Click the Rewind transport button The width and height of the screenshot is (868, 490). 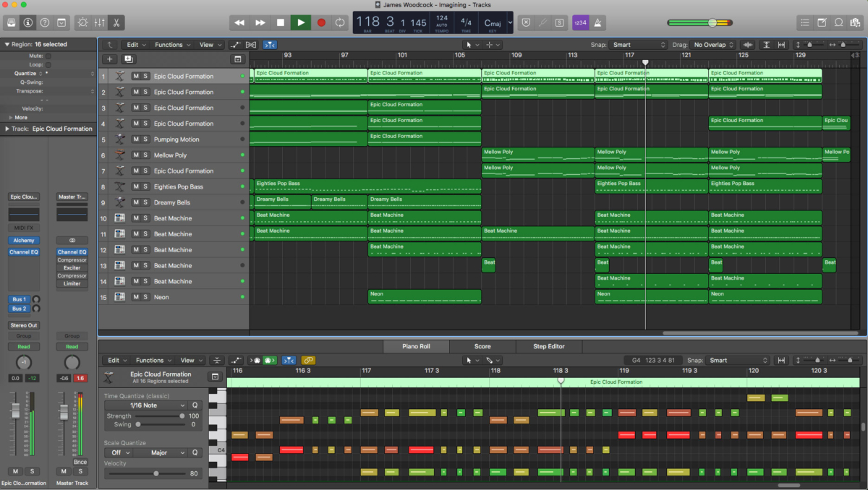(x=239, y=22)
